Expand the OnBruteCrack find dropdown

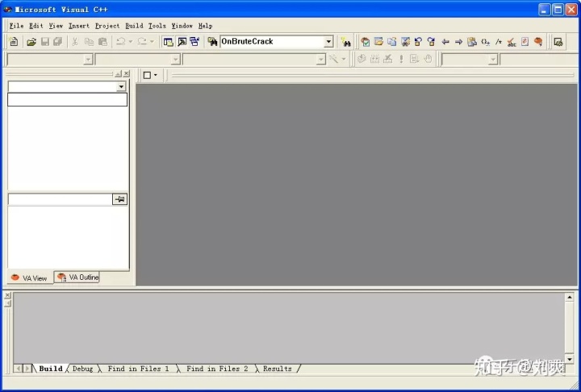(328, 41)
